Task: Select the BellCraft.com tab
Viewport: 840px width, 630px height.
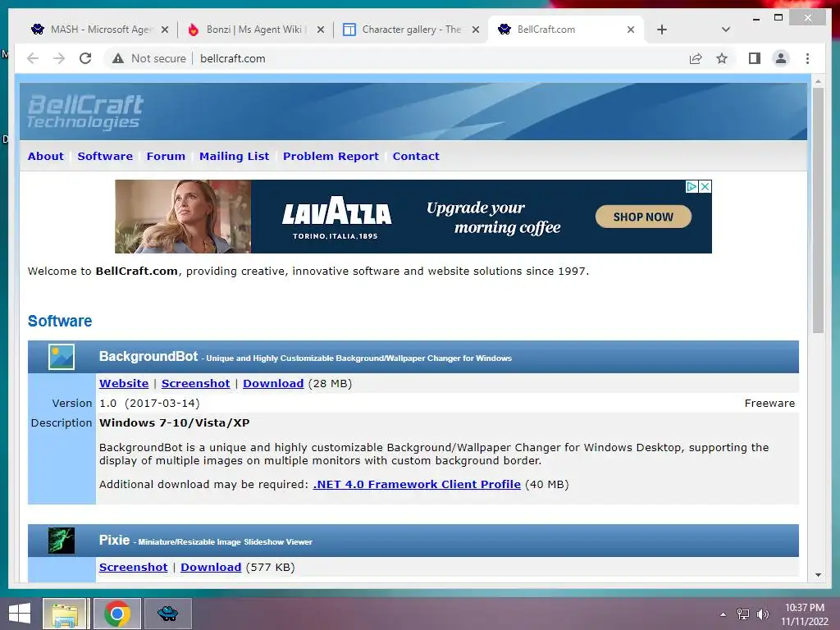Action: point(566,30)
